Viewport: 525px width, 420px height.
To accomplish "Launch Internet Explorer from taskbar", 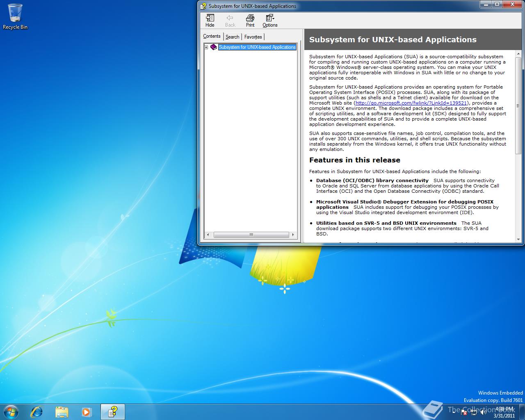I will tap(37, 412).
